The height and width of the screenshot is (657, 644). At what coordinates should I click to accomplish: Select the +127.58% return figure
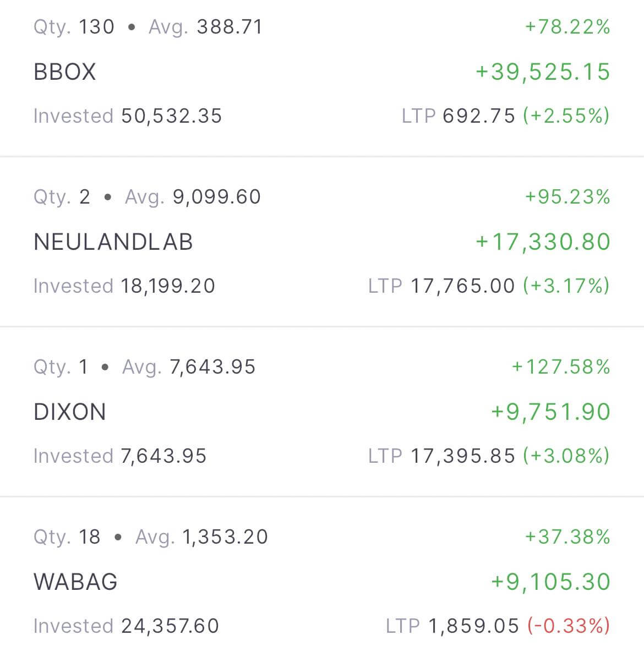561,366
